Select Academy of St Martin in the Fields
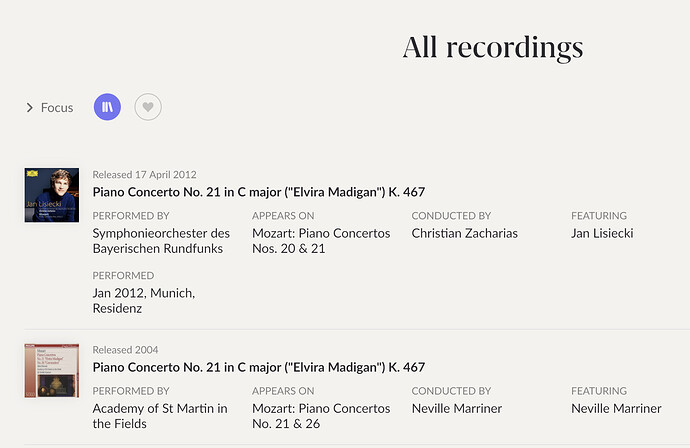This screenshot has height=448, width=690. point(160,416)
